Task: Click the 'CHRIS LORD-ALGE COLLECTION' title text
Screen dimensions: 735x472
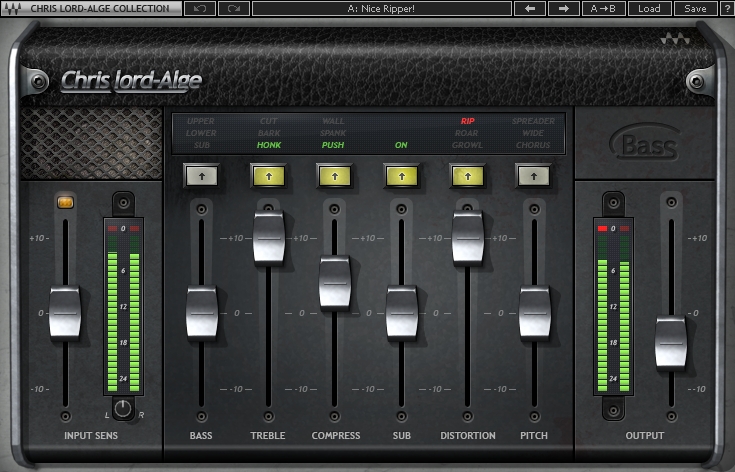Action: pos(100,8)
